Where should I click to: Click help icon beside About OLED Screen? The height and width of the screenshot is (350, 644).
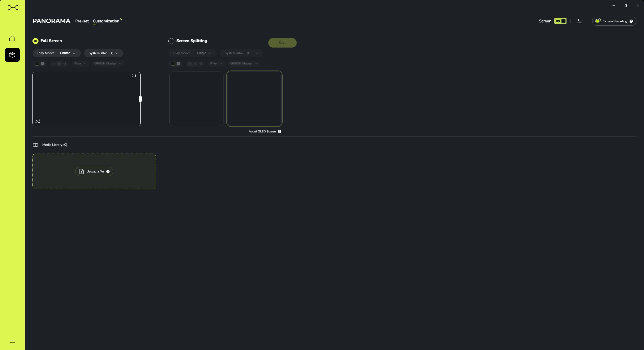[x=279, y=131]
